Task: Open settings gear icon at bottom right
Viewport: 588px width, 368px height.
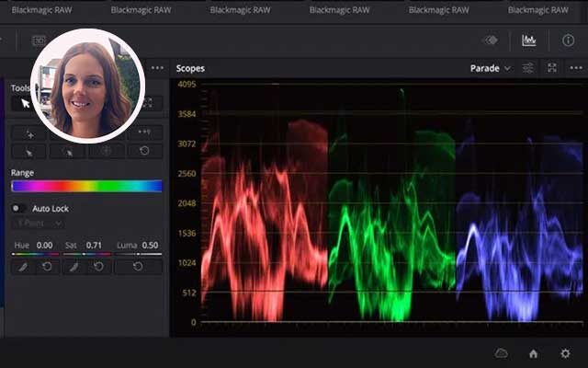Action: [x=565, y=353]
